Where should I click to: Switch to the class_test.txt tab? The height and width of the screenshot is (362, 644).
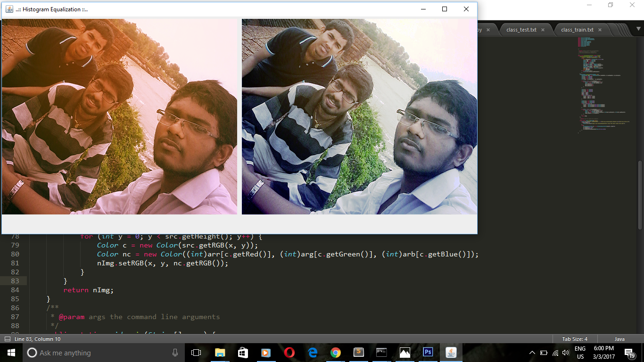[521, 30]
